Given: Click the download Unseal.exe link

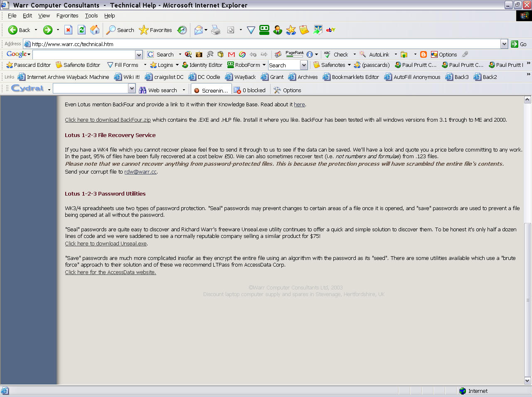Looking at the screenshot, I should [x=106, y=244].
